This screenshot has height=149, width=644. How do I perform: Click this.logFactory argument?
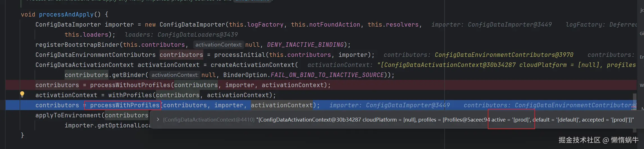pyautogui.click(x=256, y=24)
